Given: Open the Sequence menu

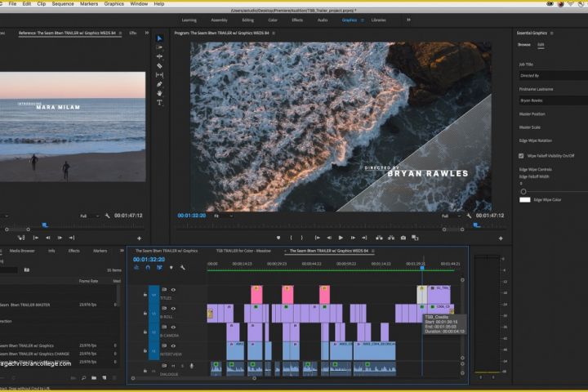Looking at the screenshot, I should click(63, 4).
